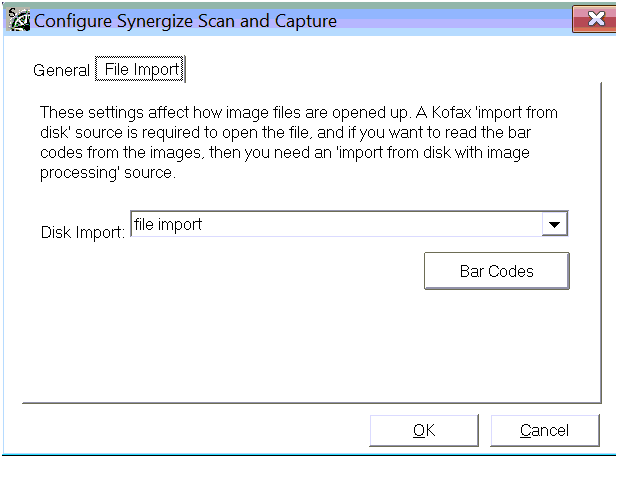618x481 pixels.
Task: Click the settings description paragraph's first line
Action: tap(299, 113)
